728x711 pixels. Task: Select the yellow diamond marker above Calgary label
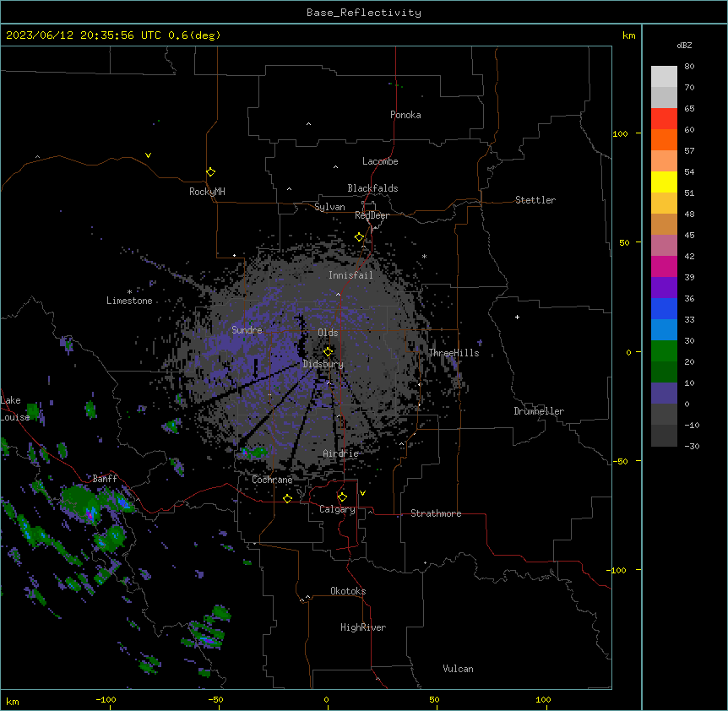[x=342, y=497]
